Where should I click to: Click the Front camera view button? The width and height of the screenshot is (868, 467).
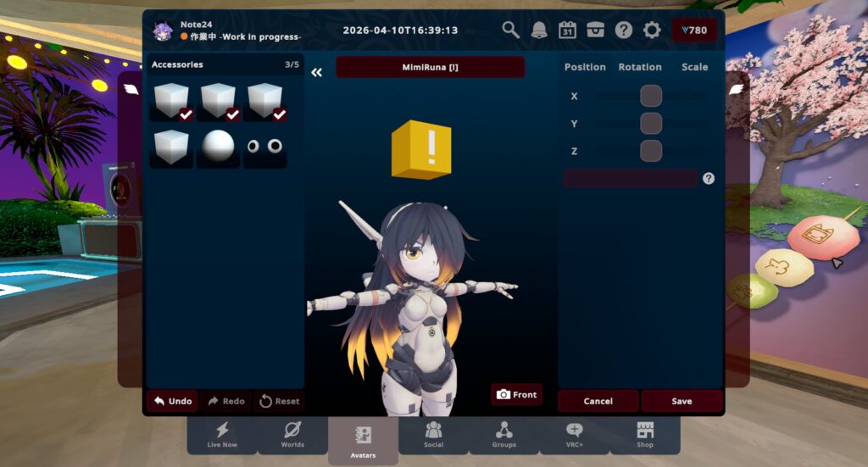pyautogui.click(x=516, y=395)
